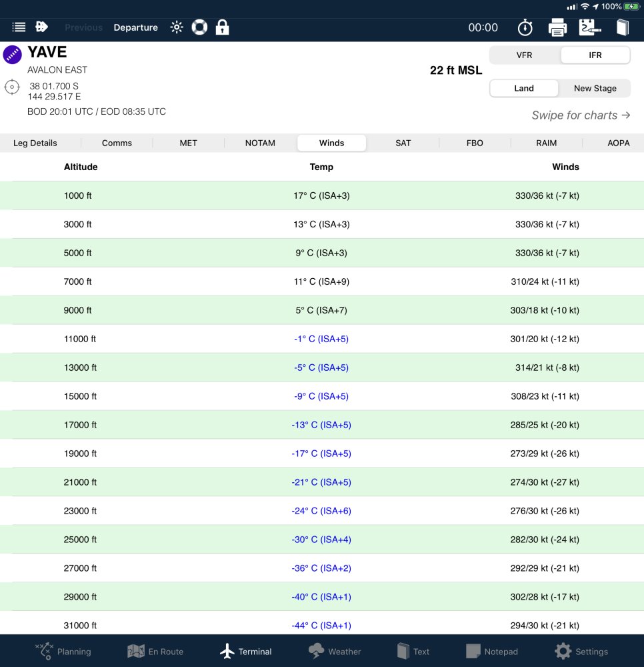Tap the Wi-Fi status icon
The height and width of the screenshot is (667, 644).
pyautogui.click(x=585, y=7)
